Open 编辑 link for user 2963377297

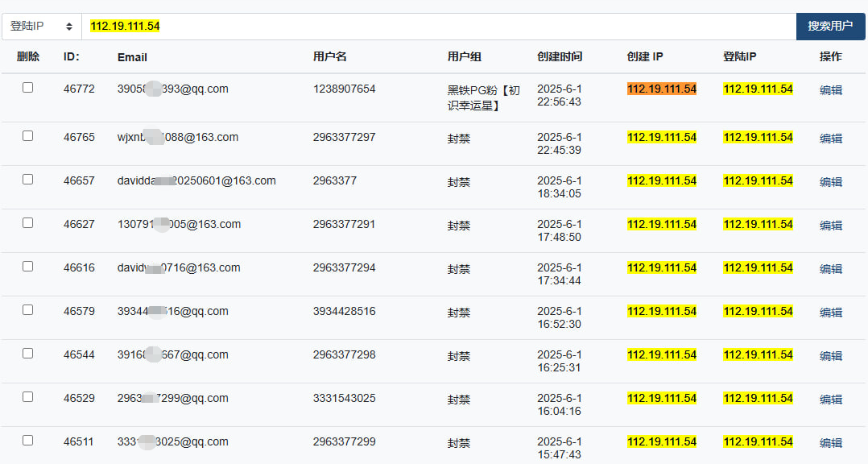831,139
